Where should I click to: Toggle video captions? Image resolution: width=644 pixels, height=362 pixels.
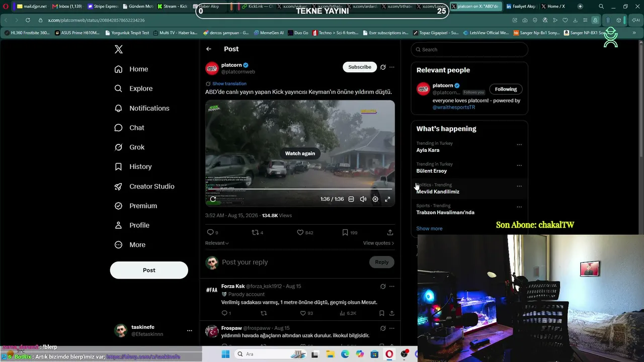351,199
